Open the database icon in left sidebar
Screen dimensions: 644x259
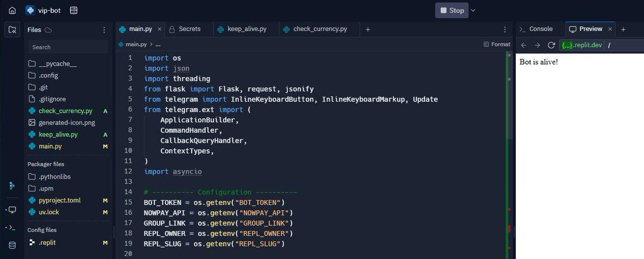[x=12, y=246]
